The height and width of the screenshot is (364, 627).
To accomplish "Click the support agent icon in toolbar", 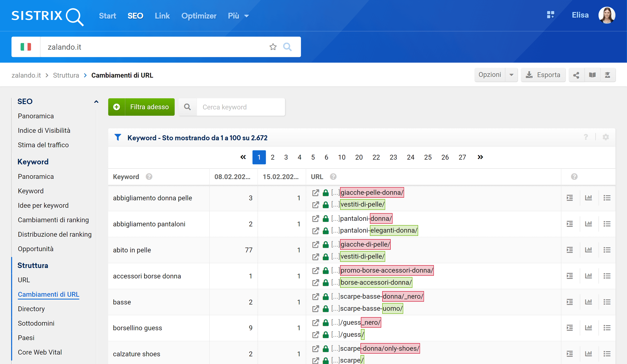I will (608, 75).
